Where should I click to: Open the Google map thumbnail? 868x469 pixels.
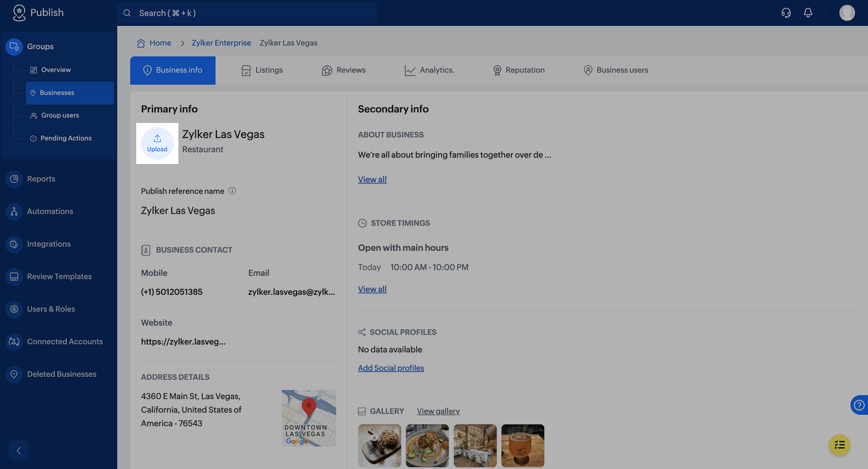[x=309, y=418]
